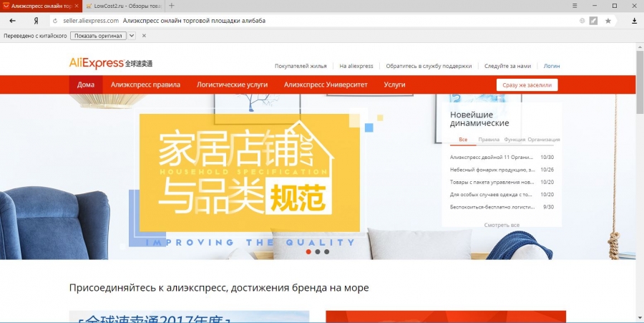Open a new tab with the plus icon
Viewport: 644px width, 323px height.
click(171, 6)
